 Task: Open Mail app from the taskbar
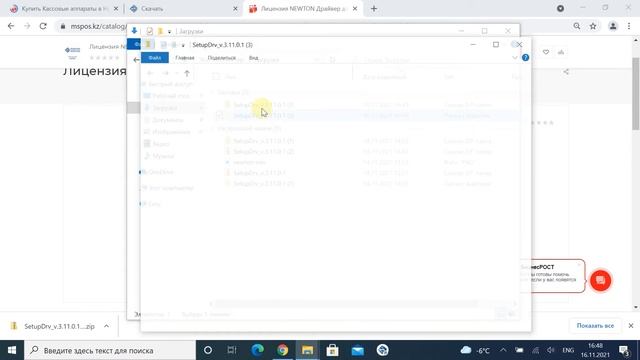coord(358,350)
